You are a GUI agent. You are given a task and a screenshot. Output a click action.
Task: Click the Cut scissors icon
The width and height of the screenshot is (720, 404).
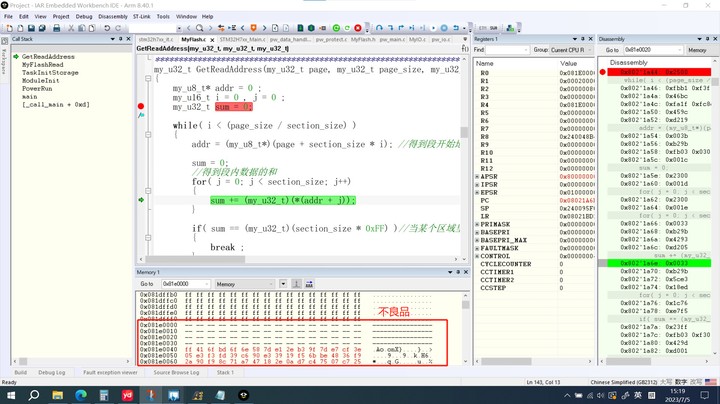click(x=71, y=28)
